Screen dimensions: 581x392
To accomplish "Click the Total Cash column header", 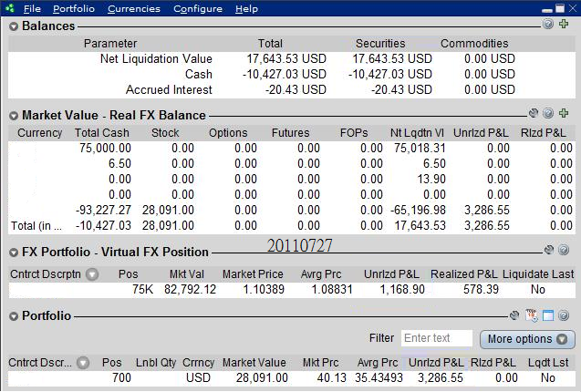I will pos(102,133).
